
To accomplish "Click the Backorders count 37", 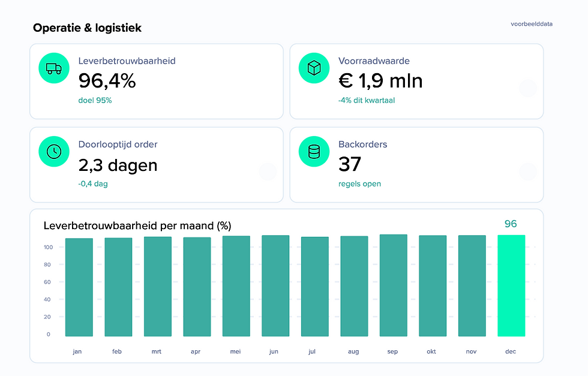I will coord(349,164).
